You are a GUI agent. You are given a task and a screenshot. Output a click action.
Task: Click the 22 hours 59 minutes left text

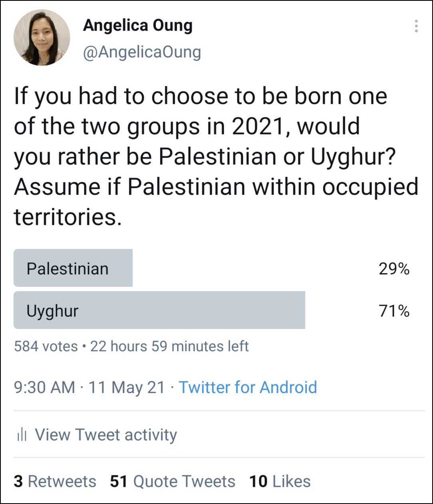click(x=169, y=346)
